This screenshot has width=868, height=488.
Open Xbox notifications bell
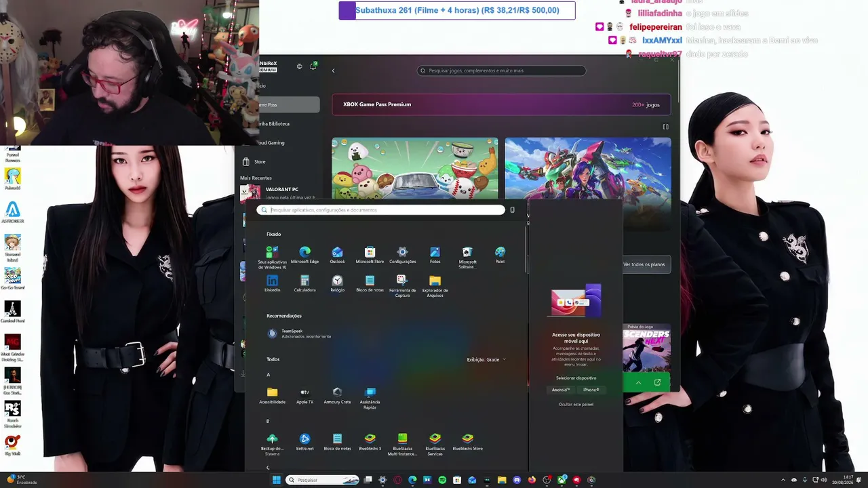coord(313,66)
